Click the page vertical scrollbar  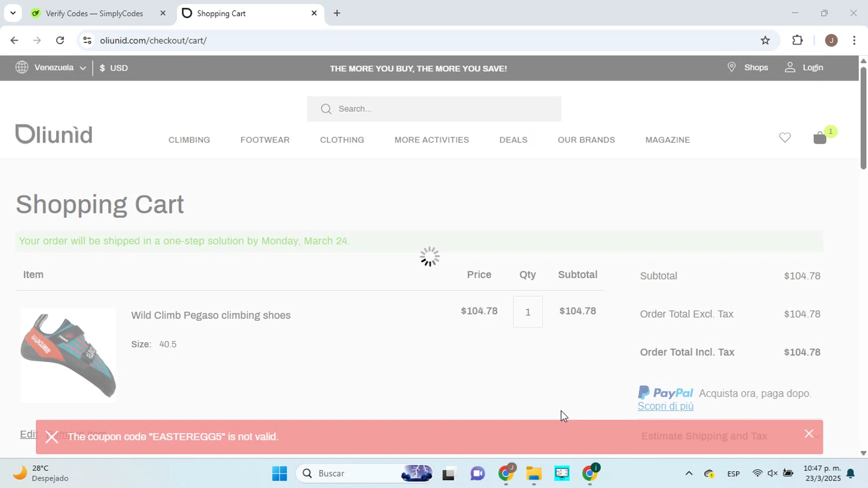[x=863, y=119]
